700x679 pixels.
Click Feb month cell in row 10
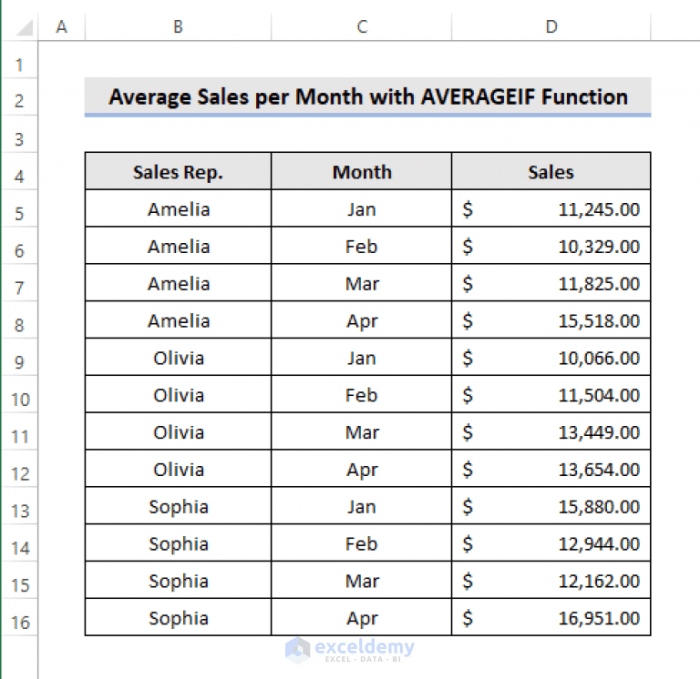coord(362,394)
